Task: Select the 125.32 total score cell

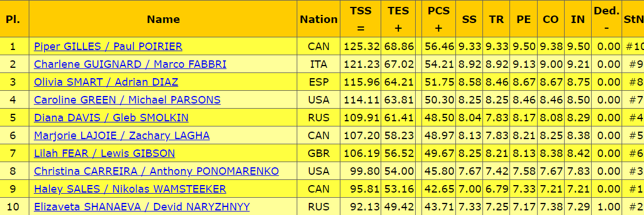Action: point(361,47)
